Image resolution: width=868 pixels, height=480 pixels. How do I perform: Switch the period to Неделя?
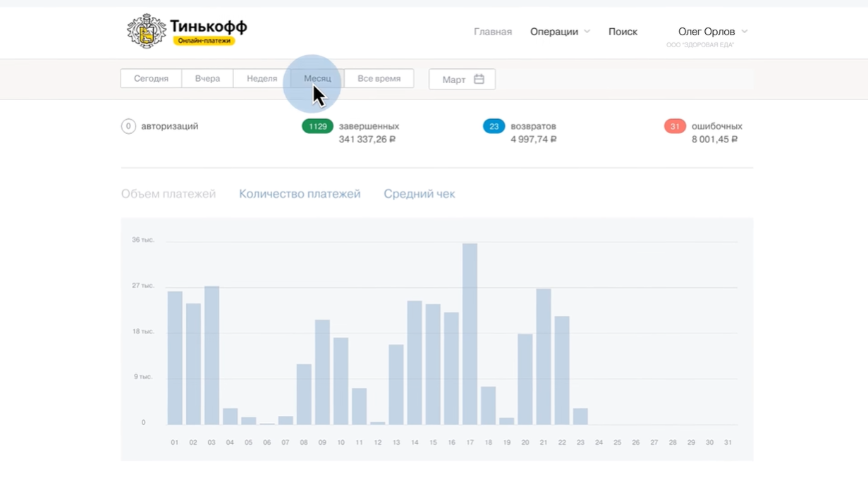pos(262,78)
